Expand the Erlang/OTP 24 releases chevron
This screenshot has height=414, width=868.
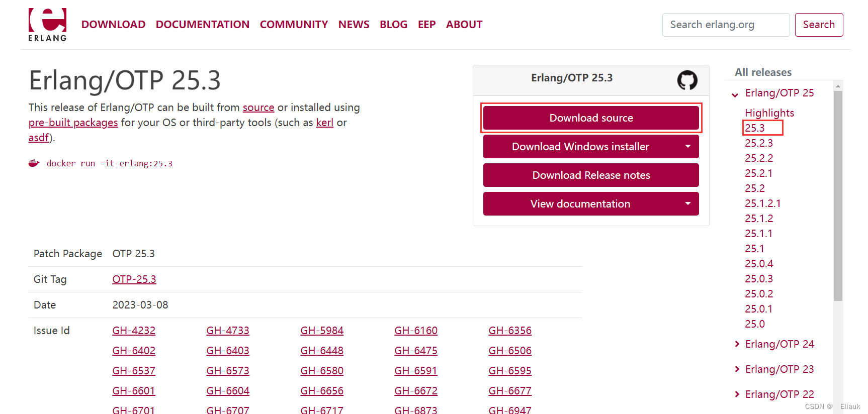[737, 344]
